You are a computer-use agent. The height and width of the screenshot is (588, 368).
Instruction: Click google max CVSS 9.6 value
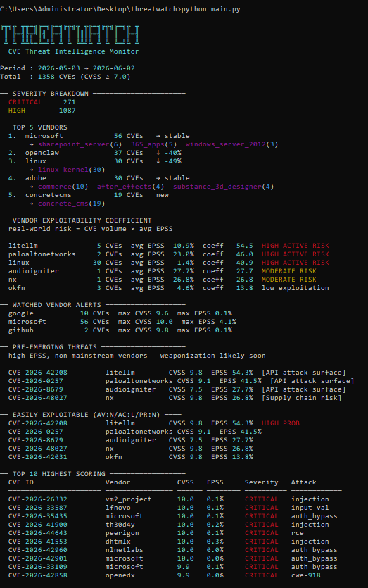[x=163, y=313]
